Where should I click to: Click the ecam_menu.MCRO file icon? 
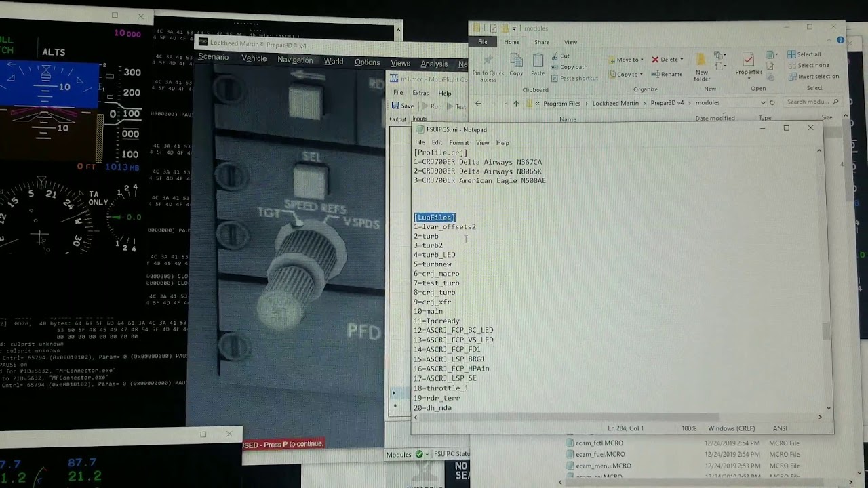click(570, 466)
